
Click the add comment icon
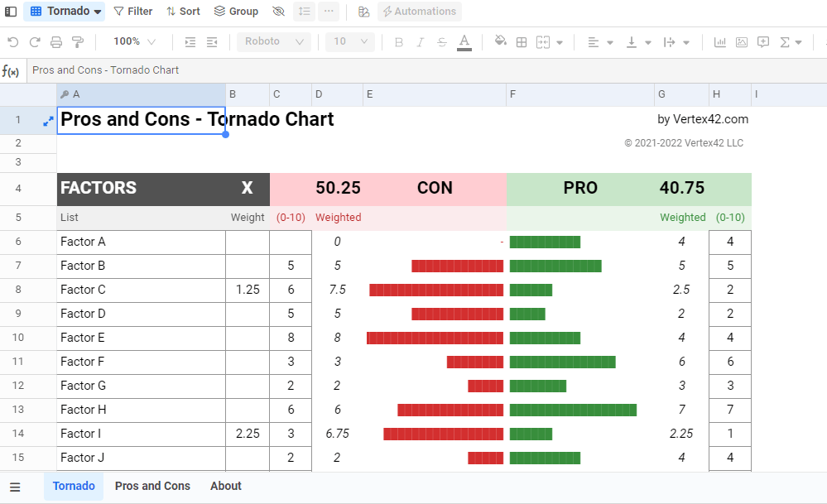point(763,42)
